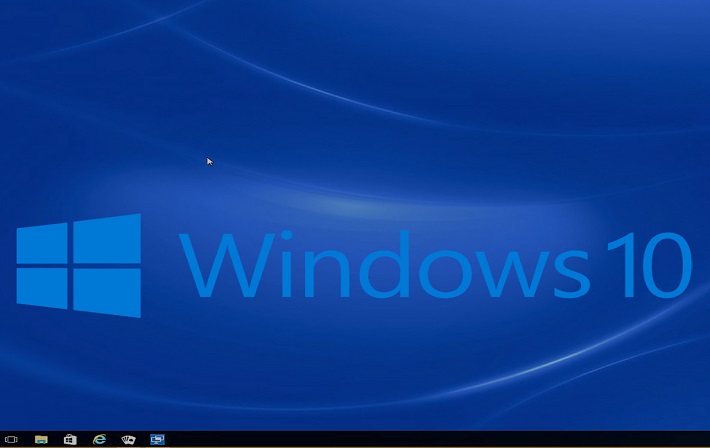Launch File Explorer from the taskbar
This screenshot has height=448, width=710.
click(41, 439)
